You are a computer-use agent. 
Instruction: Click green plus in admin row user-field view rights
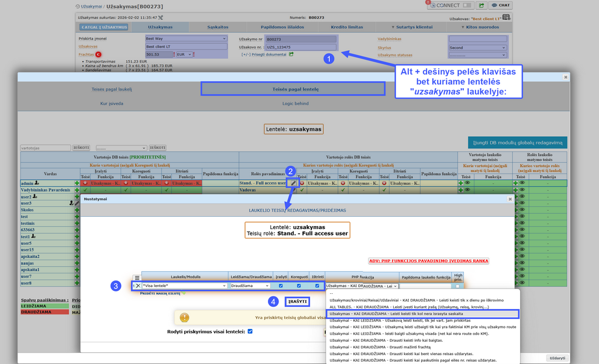point(461,183)
